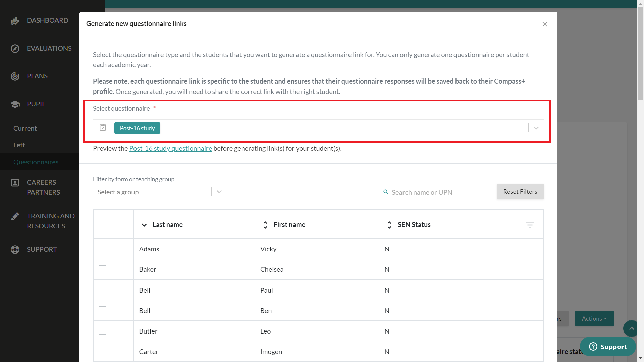Open the SEN Status column filter icon
The width and height of the screenshot is (644, 362).
click(530, 225)
